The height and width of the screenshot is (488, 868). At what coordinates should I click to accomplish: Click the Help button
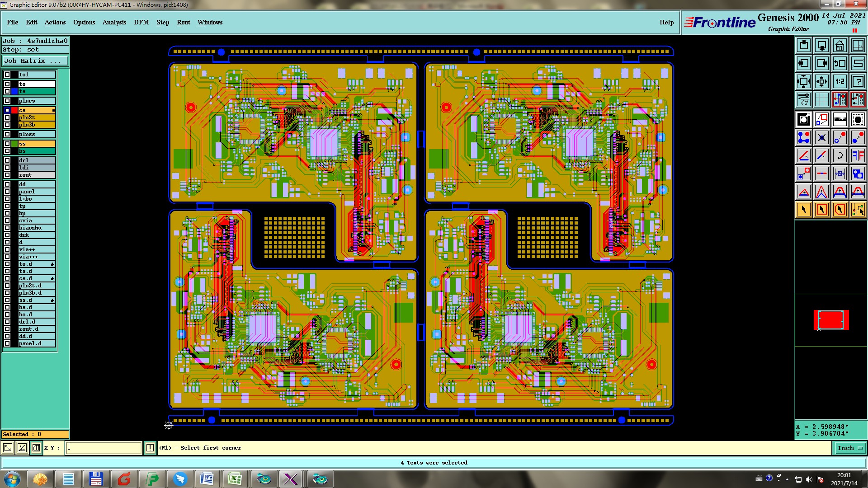click(666, 22)
